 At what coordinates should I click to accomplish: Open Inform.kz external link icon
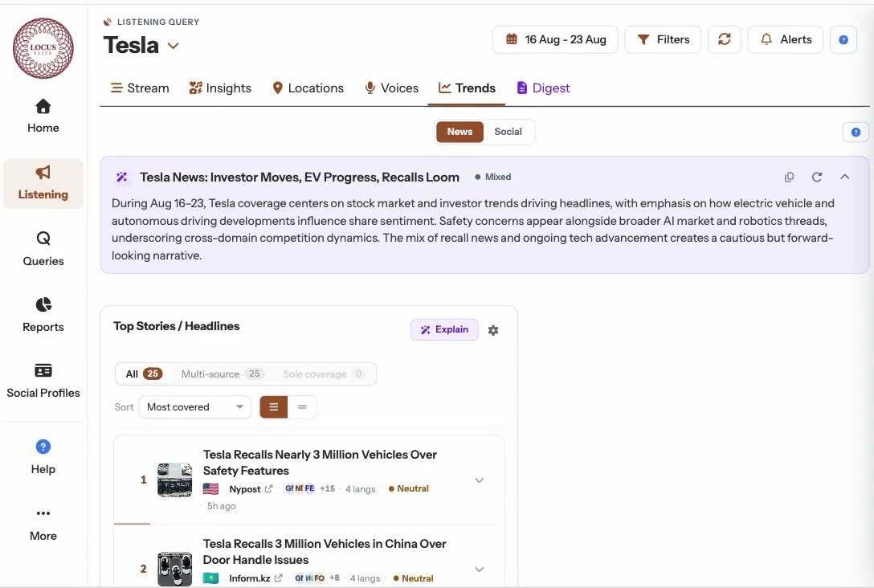point(279,578)
